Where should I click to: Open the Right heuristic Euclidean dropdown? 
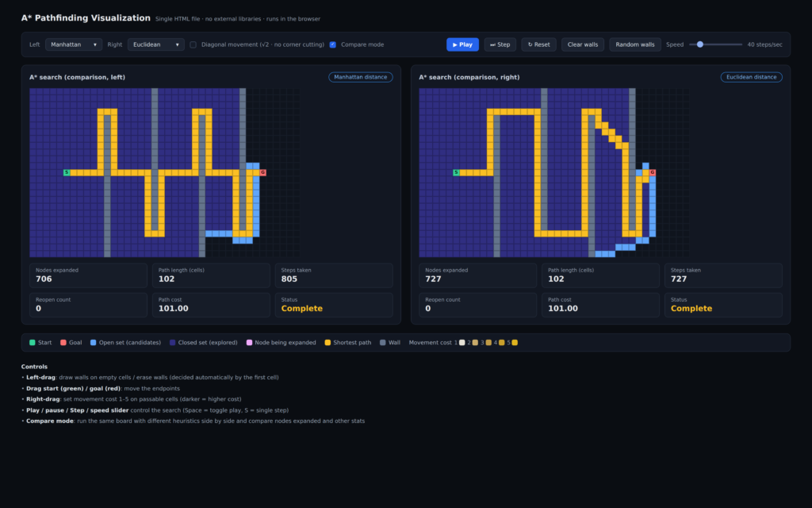point(156,44)
